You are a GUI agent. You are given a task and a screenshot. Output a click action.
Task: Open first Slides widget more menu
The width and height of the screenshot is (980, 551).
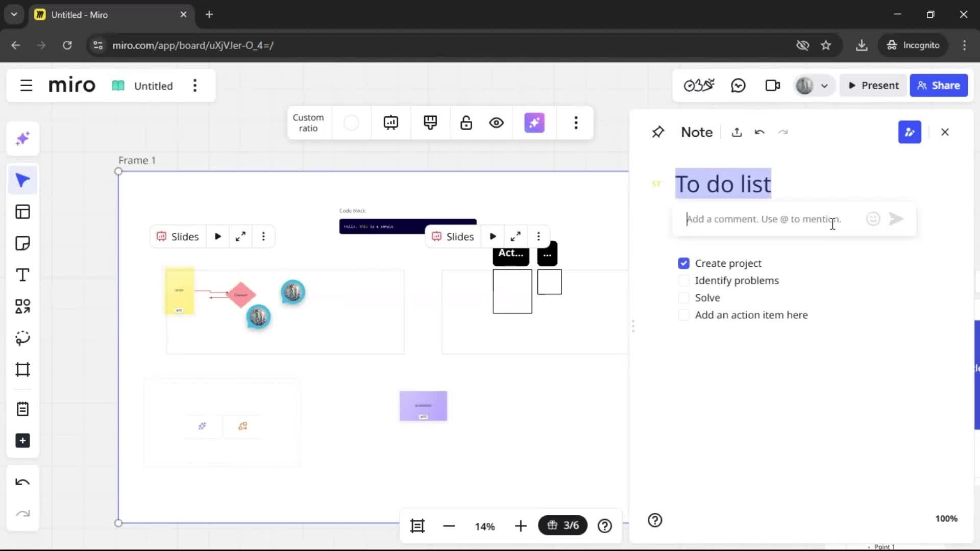click(x=263, y=237)
